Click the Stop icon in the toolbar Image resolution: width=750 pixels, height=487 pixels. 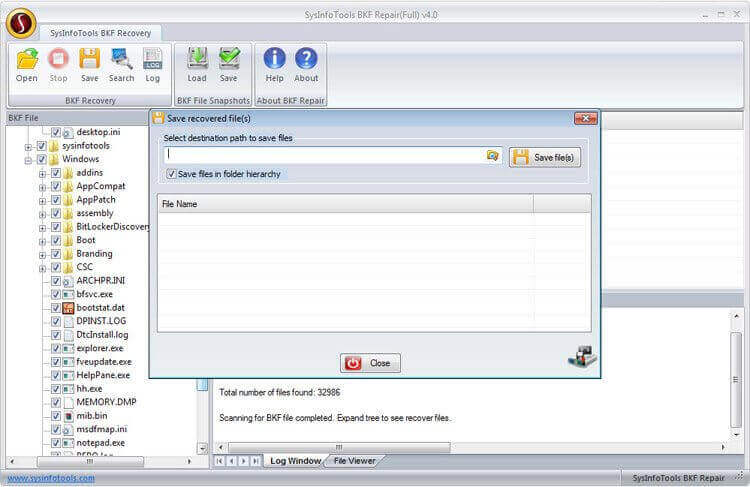(x=58, y=64)
